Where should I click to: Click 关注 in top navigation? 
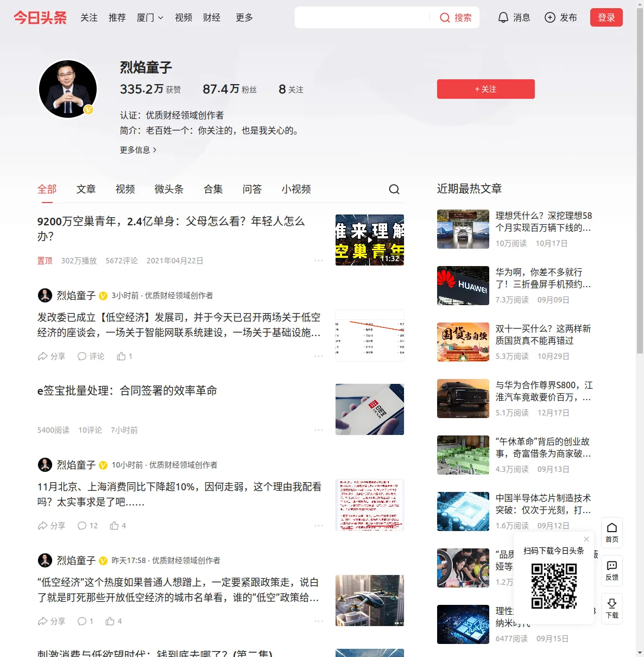click(89, 18)
